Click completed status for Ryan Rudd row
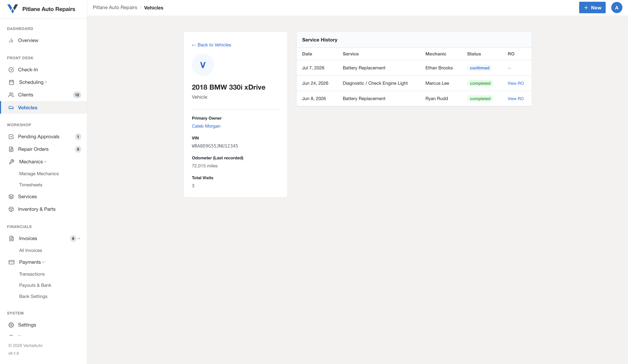This screenshot has width=628, height=364. point(480,99)
